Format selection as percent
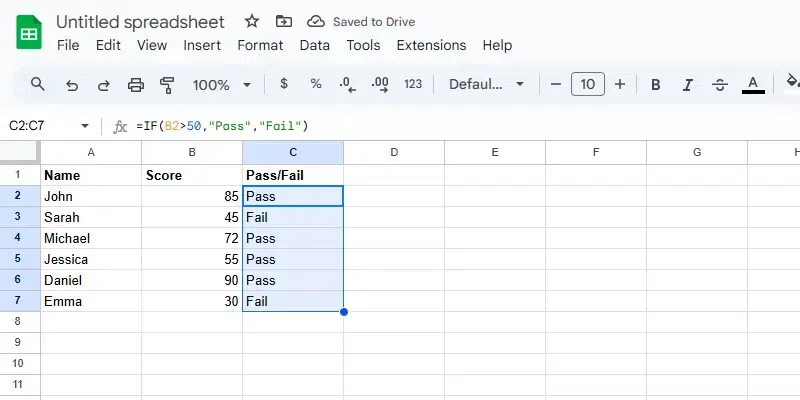Viewport: 800px width, 400px height. [316, 84]
